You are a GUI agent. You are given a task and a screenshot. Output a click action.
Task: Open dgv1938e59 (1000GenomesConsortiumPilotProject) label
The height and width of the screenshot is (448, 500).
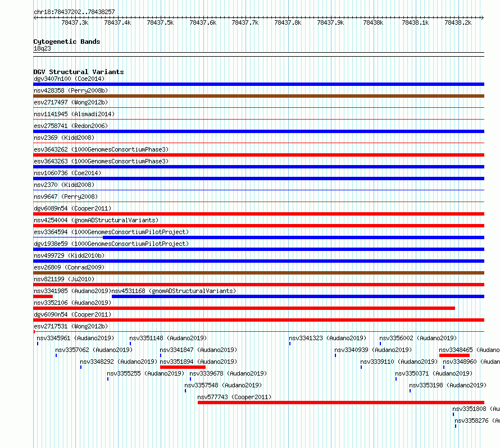111,244
